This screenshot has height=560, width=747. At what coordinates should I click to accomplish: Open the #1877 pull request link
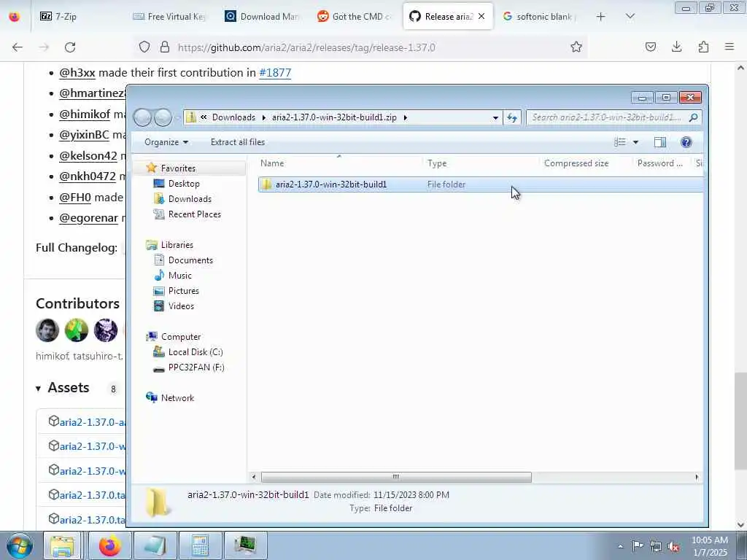[x=275, y=72]
